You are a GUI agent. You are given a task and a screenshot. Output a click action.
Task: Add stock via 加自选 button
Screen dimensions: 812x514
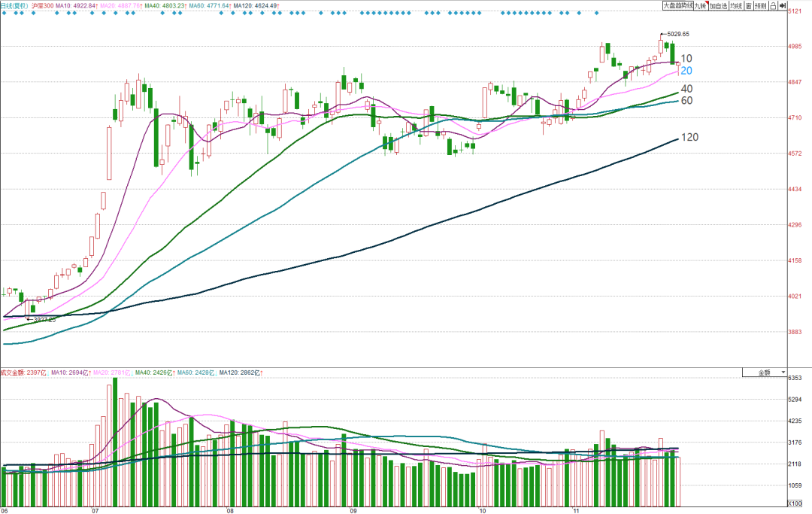pos(718,6)
